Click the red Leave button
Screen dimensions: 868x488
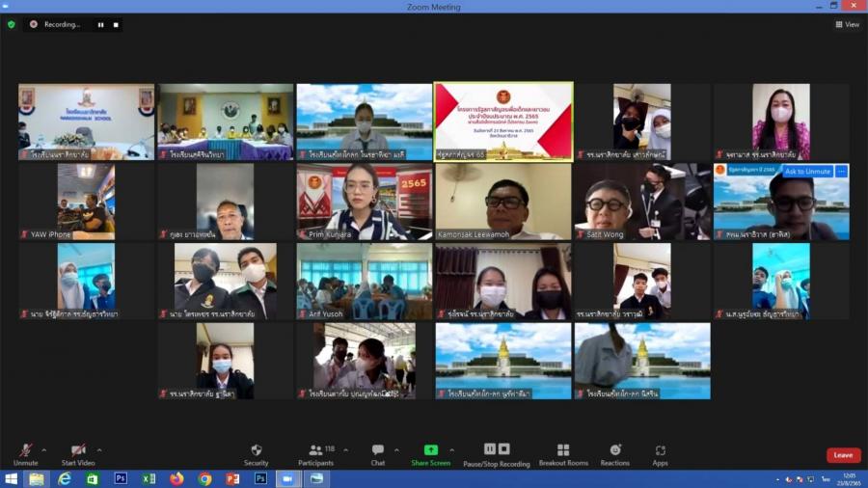(x=843, y=455)
